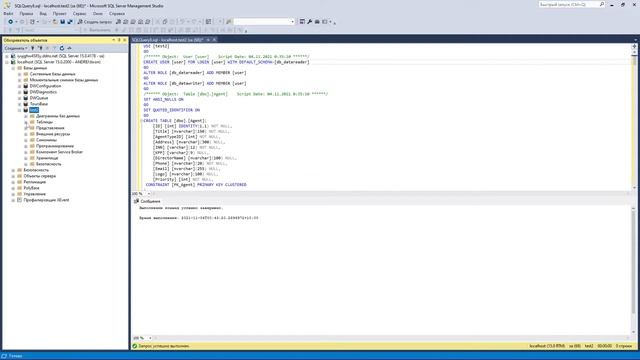640x360 pixels.
Task: Click the save file icon
Action: 62,22
